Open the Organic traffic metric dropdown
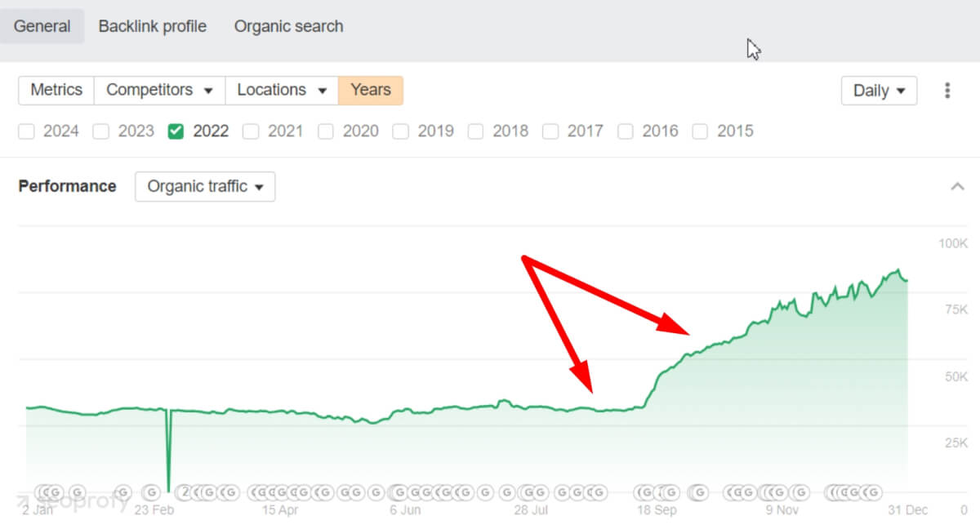The height and width of the screenshot is (525, 980). click(x=205, y=186)
